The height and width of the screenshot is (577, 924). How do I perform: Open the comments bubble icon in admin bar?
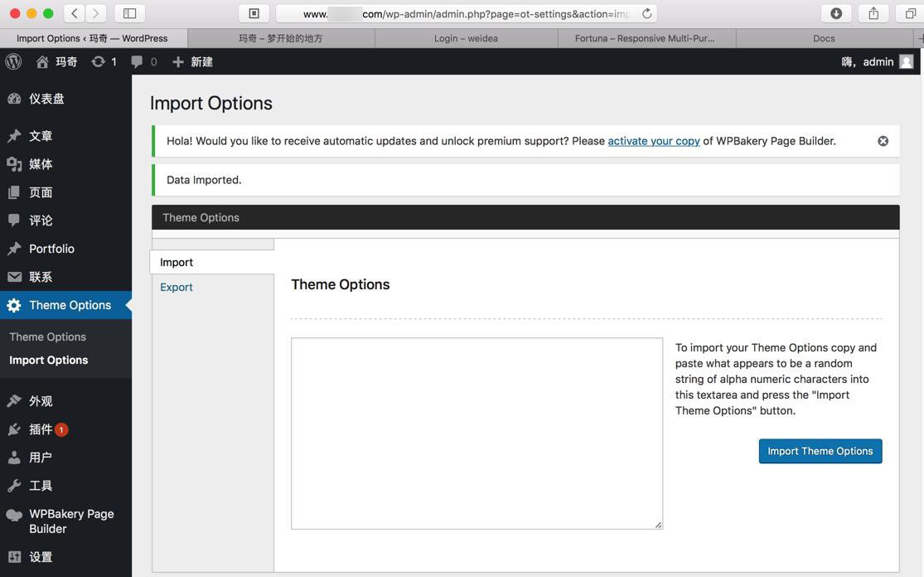pyautogui.click(x=137, y=62)
